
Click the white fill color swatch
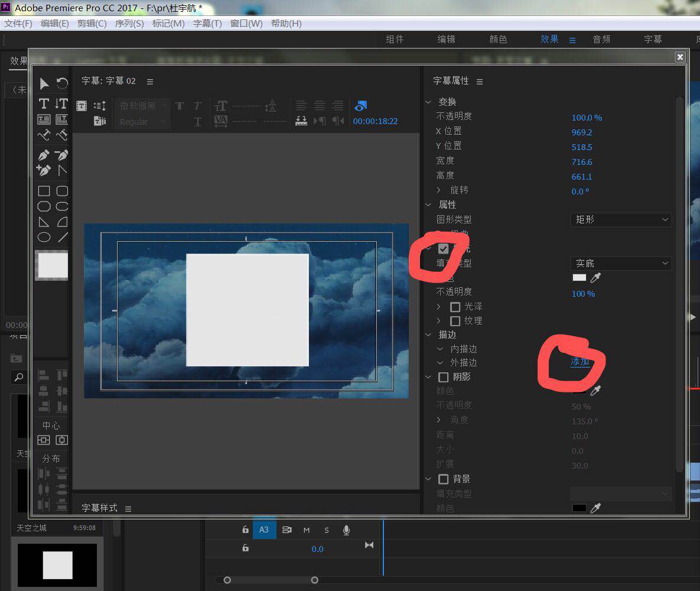point(579,278)
